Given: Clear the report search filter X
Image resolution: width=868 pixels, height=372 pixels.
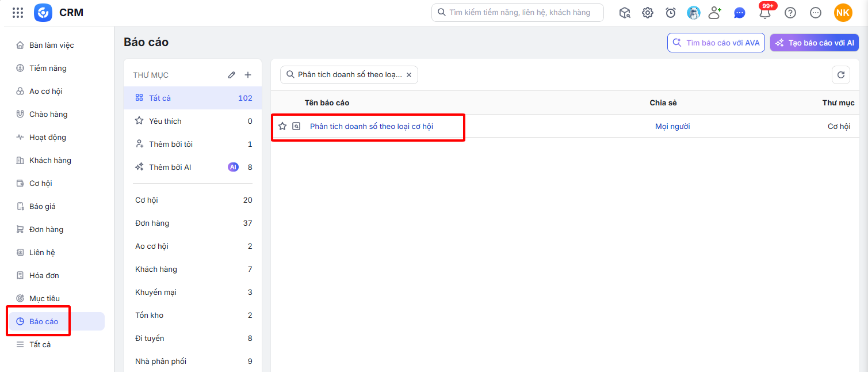Looking at the screenshot, I should (x=409, y=75).
